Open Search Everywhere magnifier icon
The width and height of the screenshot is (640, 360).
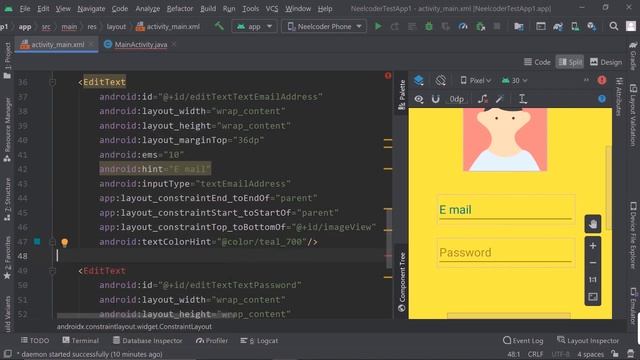613,27
